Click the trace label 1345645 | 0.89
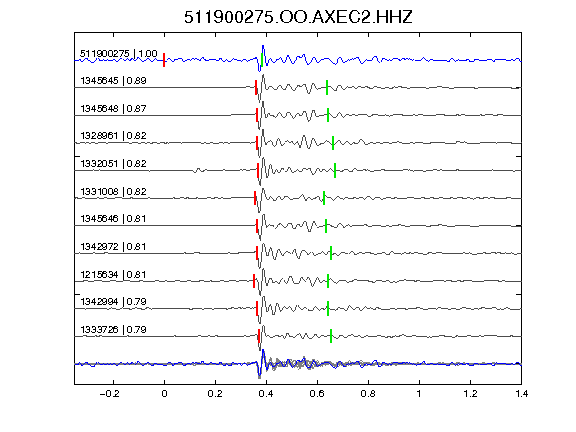This screenshot has width=576, height=432. point(114,80)
